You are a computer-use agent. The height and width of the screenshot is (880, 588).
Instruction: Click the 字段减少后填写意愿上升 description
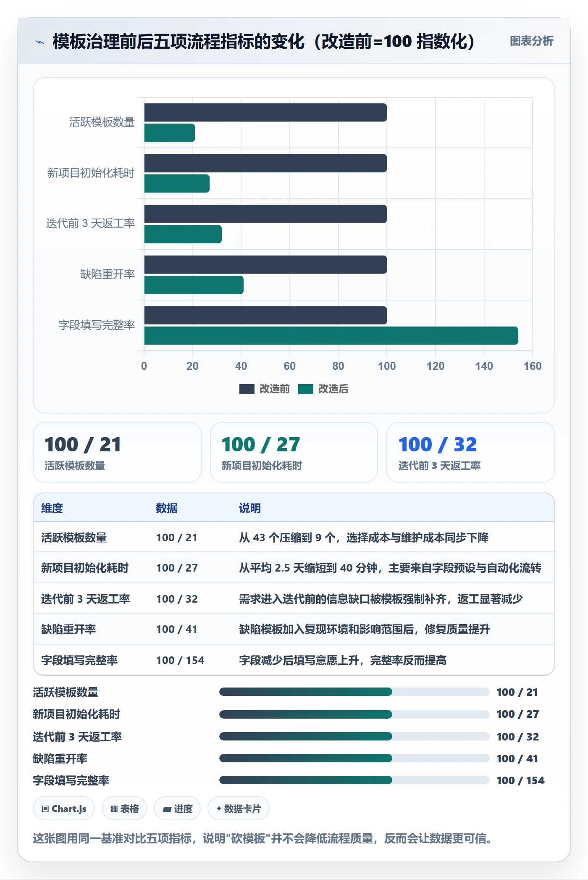coord(343,660)
